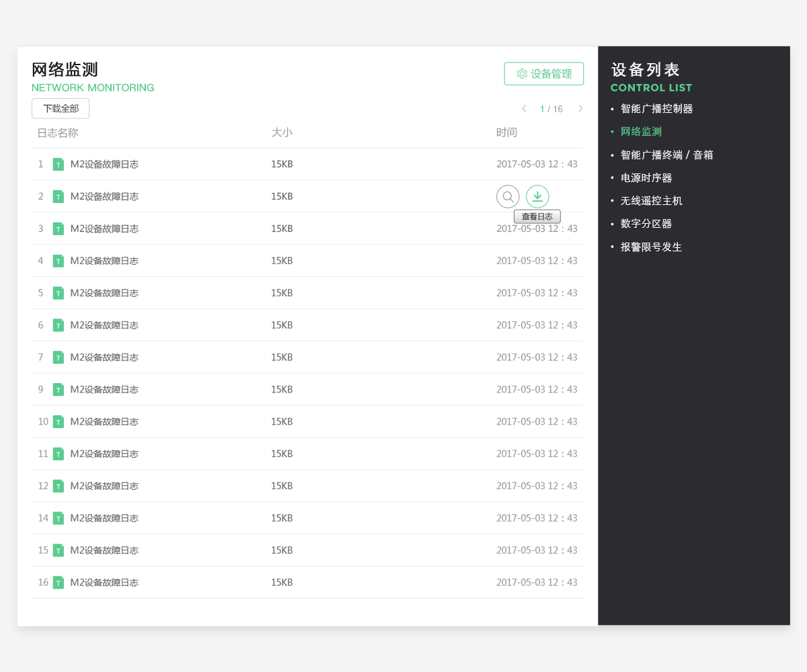
Task: Choose 数字分区器 in the control list
Action: (646, 224)
